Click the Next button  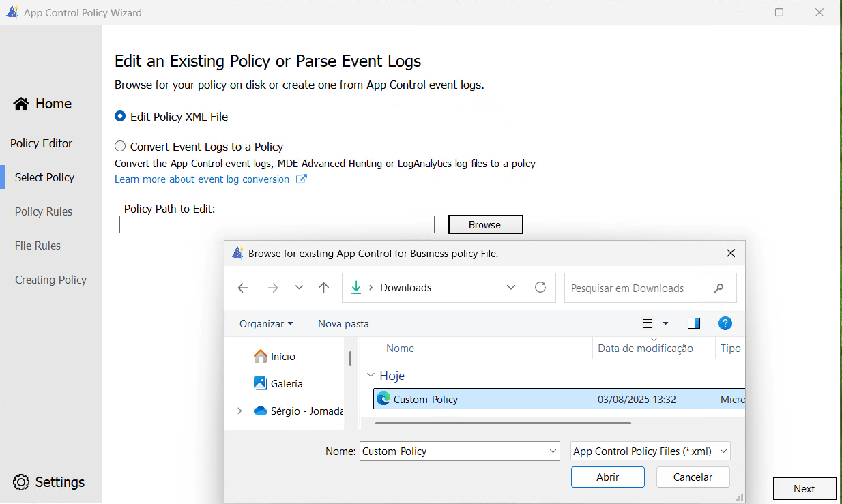tap(804, 488)
